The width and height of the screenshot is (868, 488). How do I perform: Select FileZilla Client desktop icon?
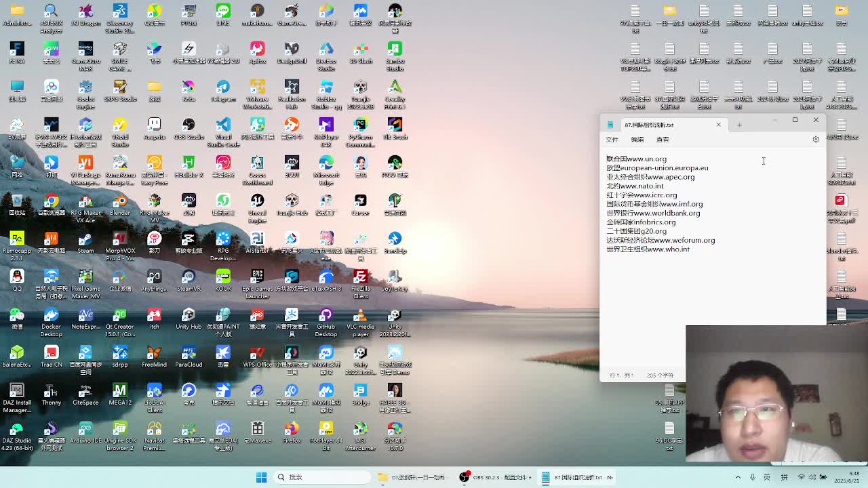tap(361, 283)
